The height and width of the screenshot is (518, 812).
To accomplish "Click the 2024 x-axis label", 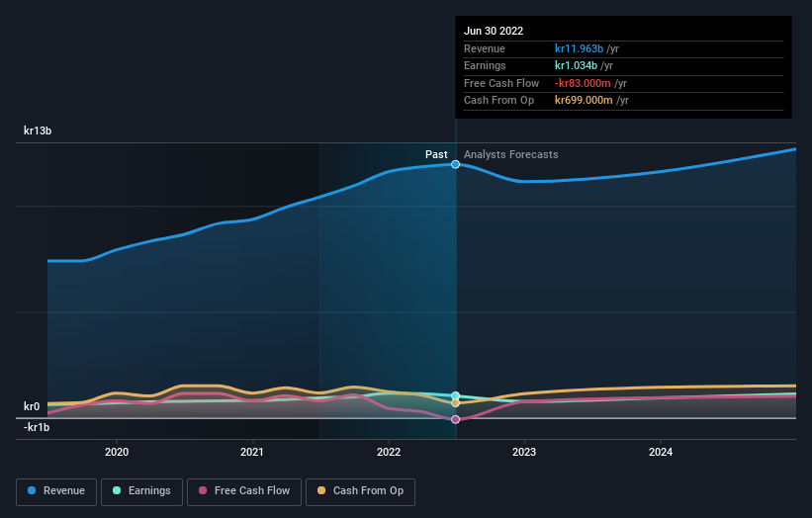I will click(661, 452).
